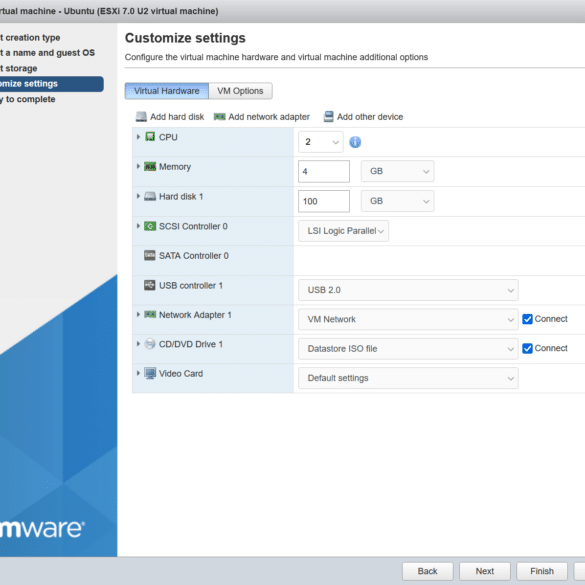
Task: Click the SATA Controller 0 label
Action: (x=194, y=256)
